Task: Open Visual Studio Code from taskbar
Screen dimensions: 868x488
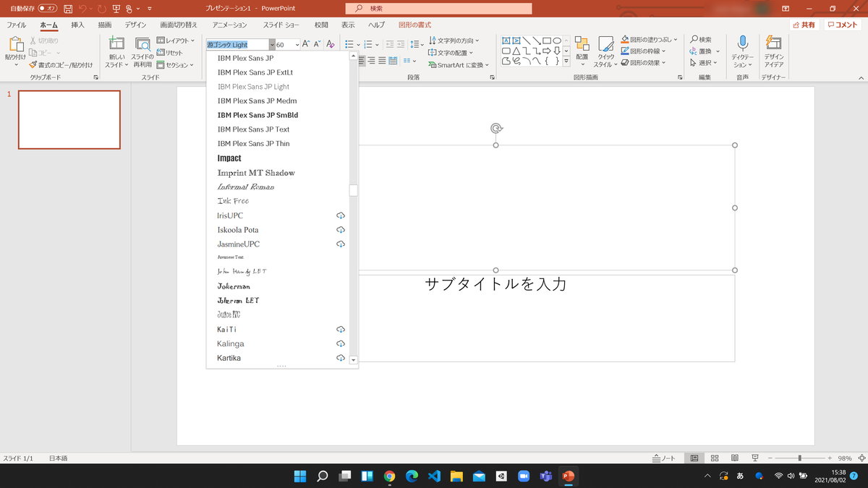Action: point(434,476)
